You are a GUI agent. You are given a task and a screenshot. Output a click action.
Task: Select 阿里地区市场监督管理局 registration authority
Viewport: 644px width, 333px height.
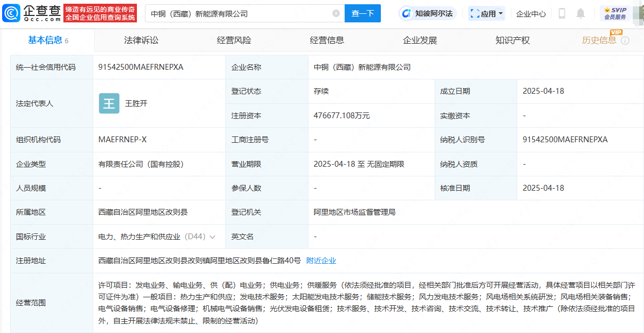[355, 212]
